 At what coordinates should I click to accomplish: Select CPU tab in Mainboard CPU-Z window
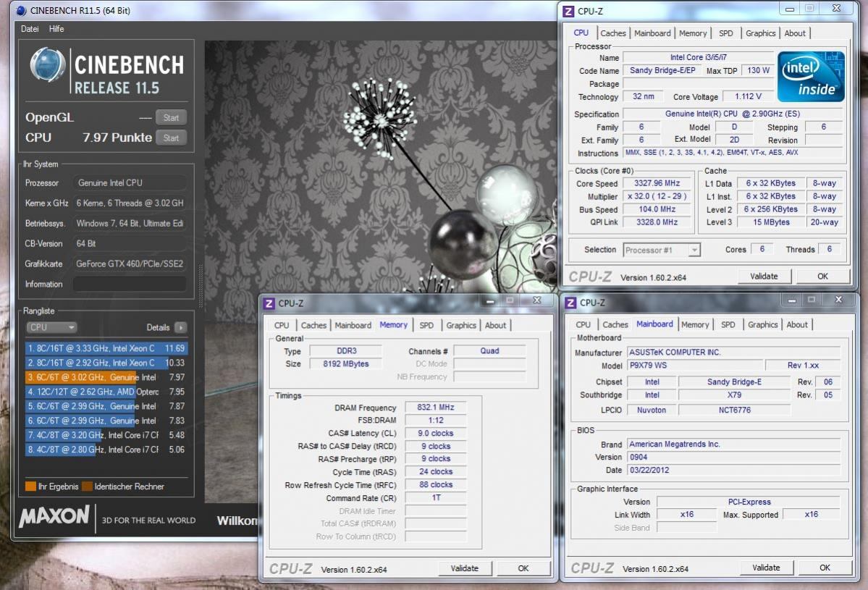click(x=583, y=325)
